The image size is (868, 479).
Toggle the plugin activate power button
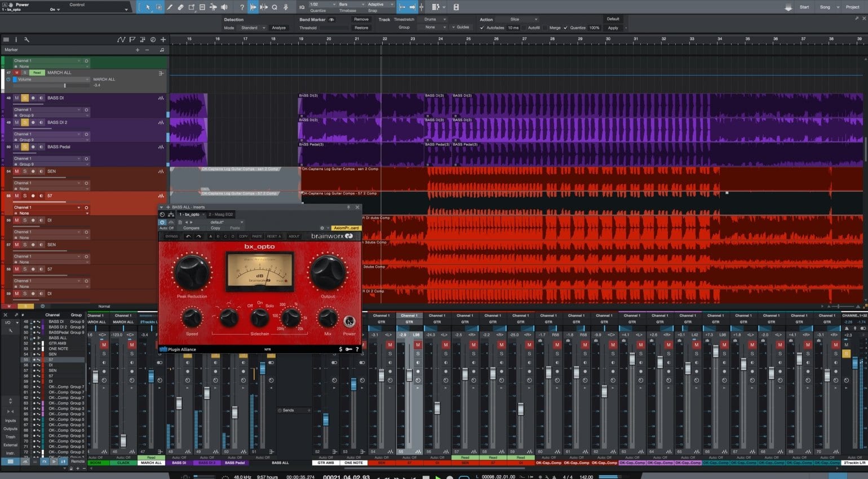tap(162, 222)
